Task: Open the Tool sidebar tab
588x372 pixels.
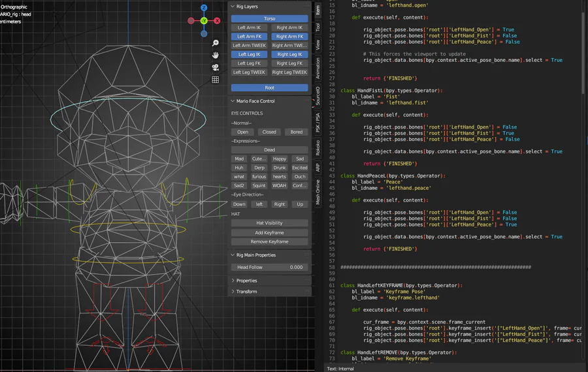Action: (x=318, y=27)
